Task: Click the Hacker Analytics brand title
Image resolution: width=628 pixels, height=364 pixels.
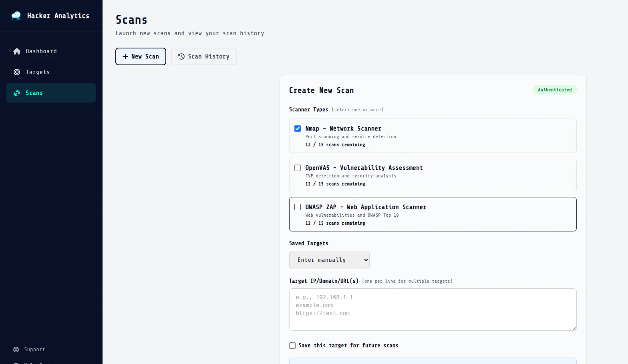Action: pos(58,16)
